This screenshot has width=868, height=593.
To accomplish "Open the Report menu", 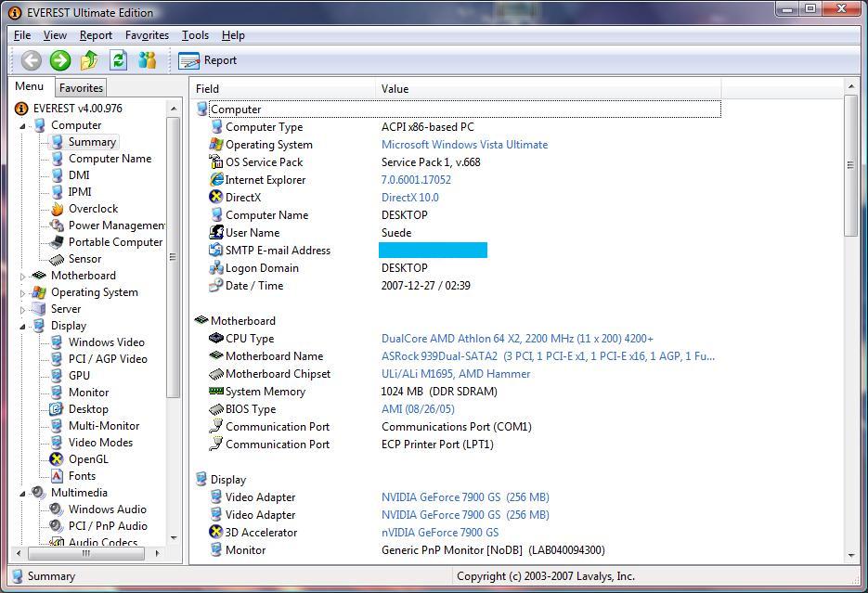I will pyautogui.click(x=96, y=35).
